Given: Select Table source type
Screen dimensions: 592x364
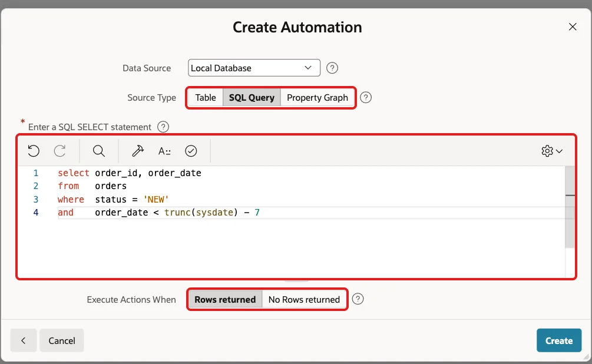Looking at the screenshot, I should coord(206,97).
